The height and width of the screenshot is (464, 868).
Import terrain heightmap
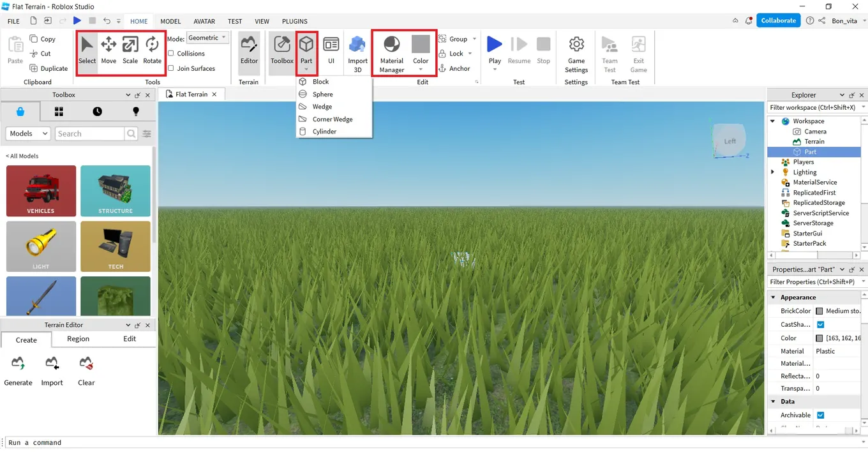(52, 371)
